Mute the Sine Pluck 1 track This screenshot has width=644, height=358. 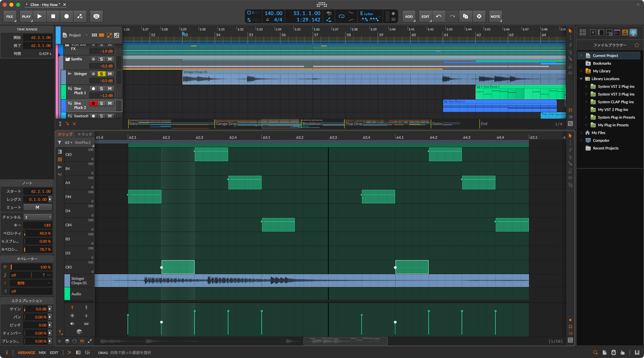[110, 89]
